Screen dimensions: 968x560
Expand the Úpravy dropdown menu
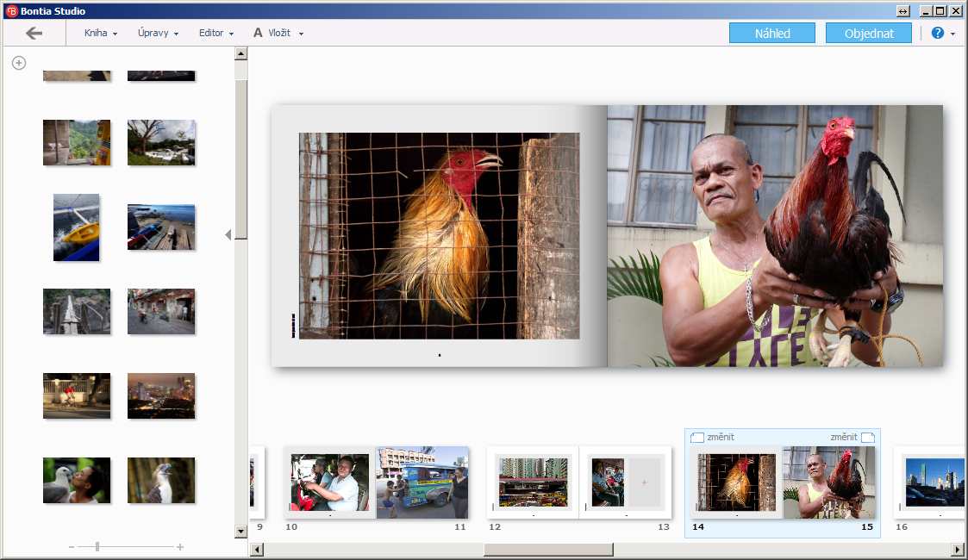click(158, 33)
